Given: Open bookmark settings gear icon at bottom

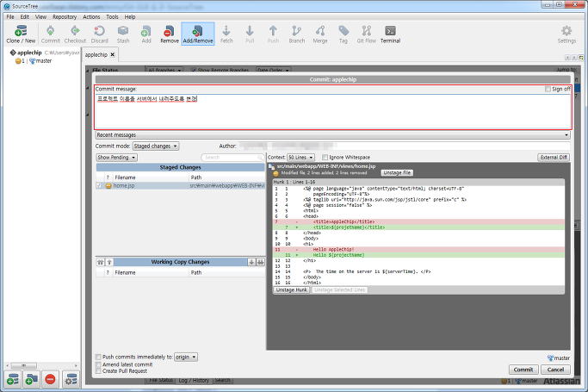Looking at the screenshot, I should pos(71,379).
